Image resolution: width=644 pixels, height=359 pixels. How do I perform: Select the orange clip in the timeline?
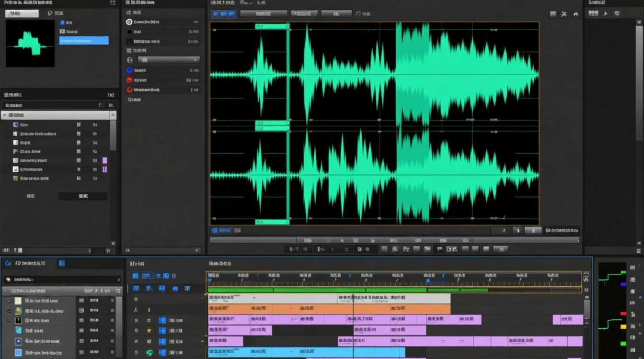329,309
